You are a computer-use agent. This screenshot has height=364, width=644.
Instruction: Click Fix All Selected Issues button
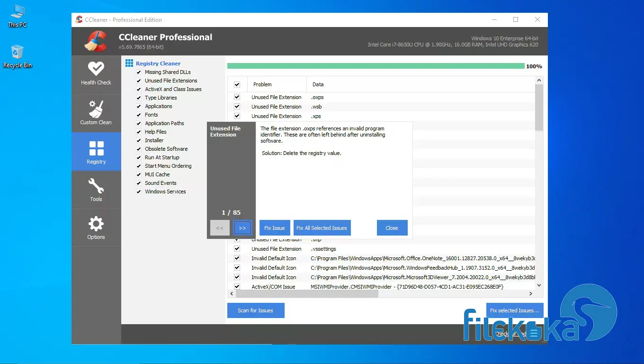point(322,228)
